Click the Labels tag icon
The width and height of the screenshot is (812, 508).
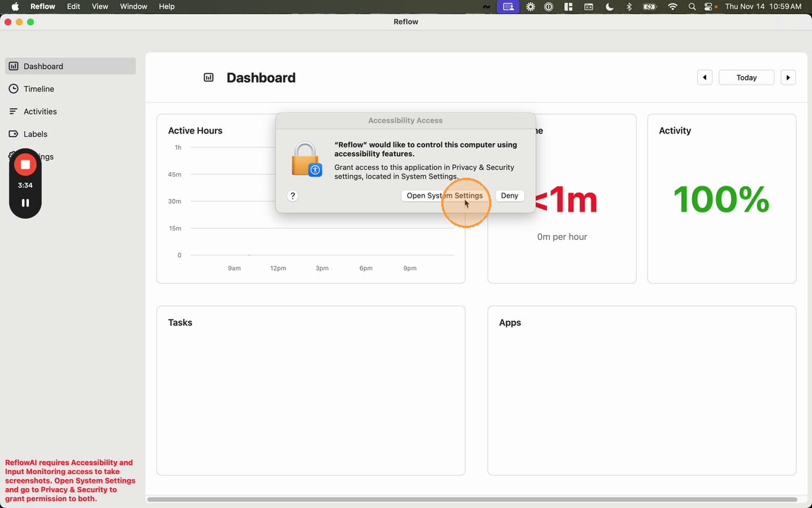(x=13, y=134)
